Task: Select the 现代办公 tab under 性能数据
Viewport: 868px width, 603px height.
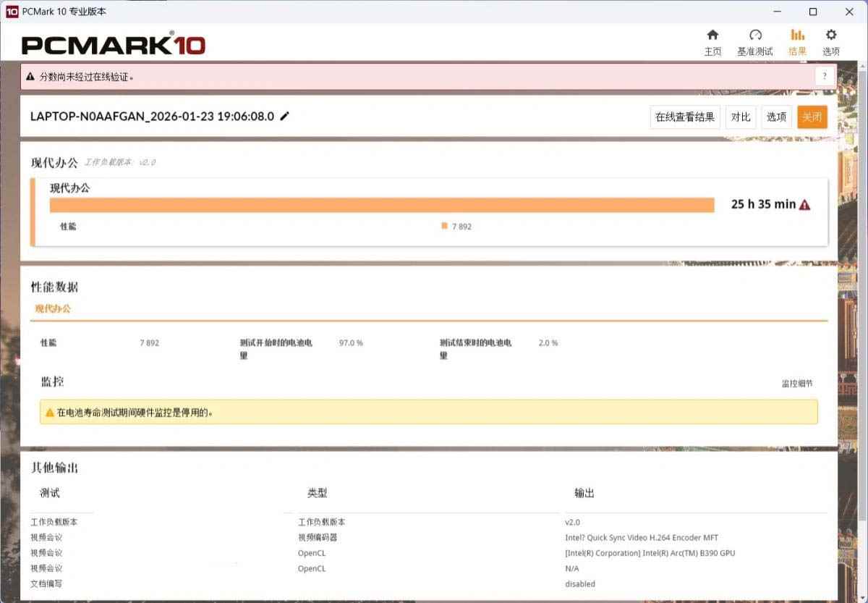Action: tap(54, 308)
